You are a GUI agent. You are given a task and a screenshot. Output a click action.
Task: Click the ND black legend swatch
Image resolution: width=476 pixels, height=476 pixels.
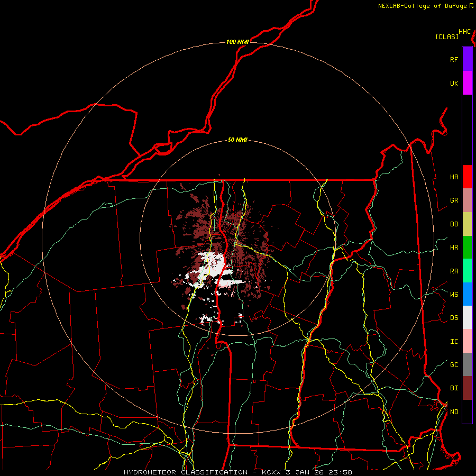(x=467, y=411)
